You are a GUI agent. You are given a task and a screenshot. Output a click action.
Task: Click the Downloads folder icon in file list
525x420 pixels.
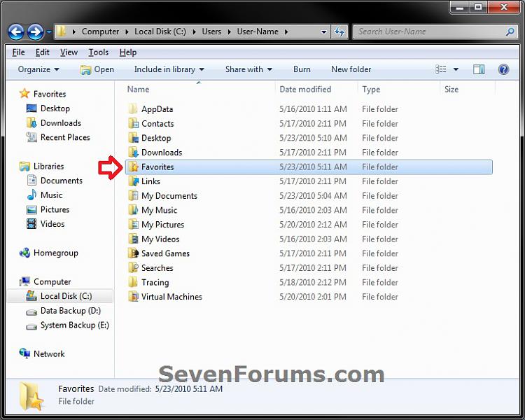[x=133, y=152]
